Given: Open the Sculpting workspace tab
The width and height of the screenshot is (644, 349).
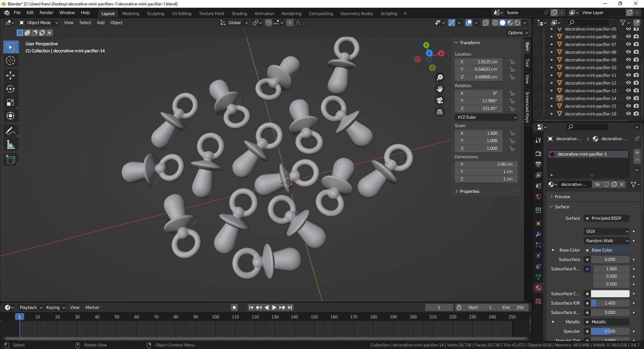Looking at the screenshot, I should 155,13.
